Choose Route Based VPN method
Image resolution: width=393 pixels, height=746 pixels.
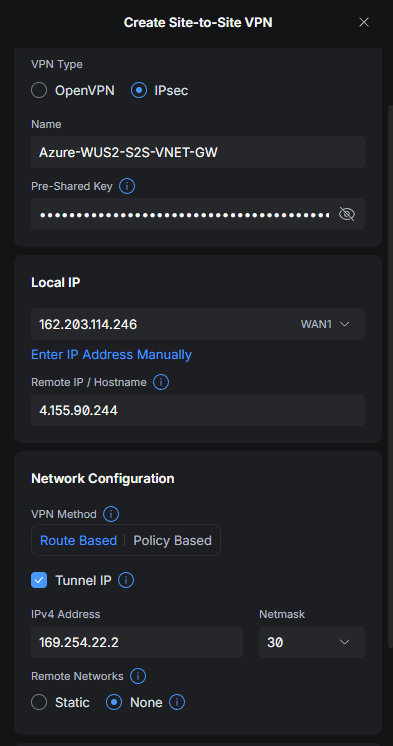(x=79, y=540)
